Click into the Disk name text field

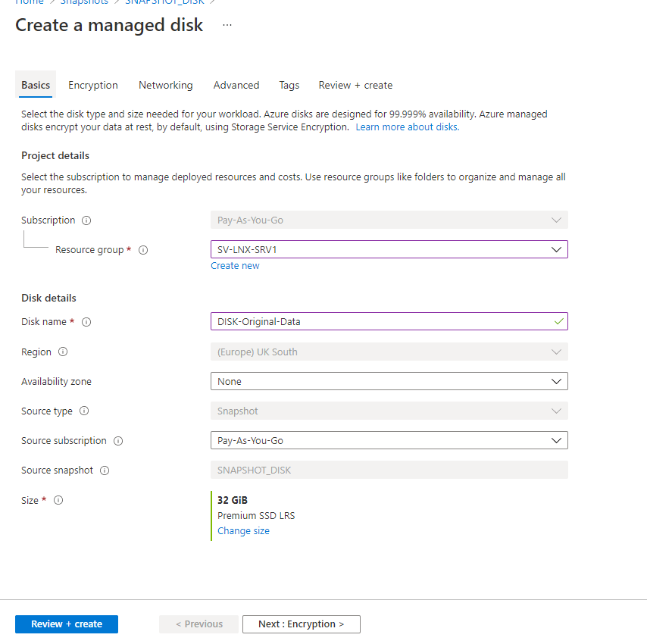click(379, 321)
